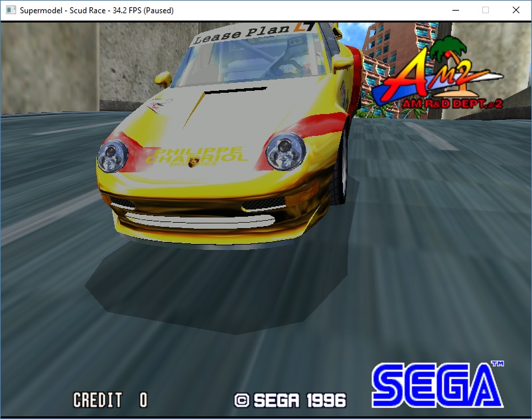Image resolution: width=532 pixels, height=419 pixels.
Task: Click the 'Lease Plan' windshield banner
Action: coord(241,34)
